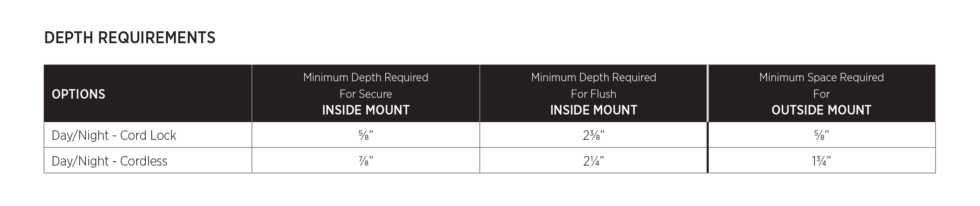Click the DEPTH REQUIREMENTS heading

click(x=129, y=38)
